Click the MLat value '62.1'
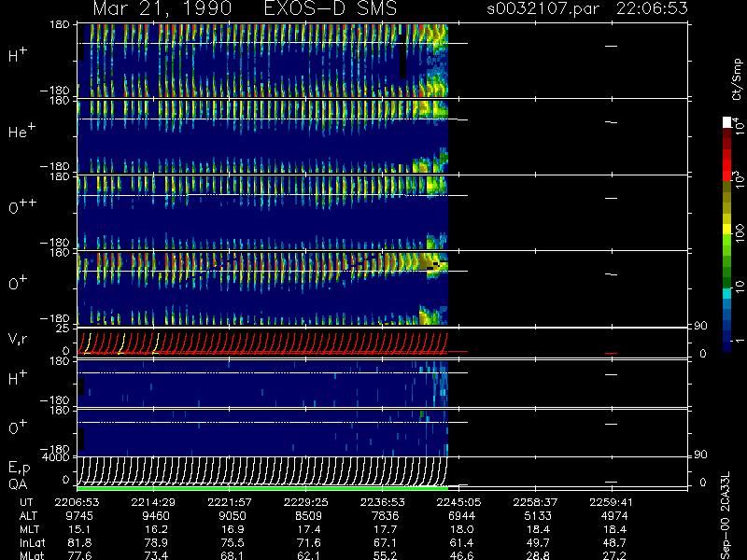Viewport: 747px width, 560px height. [x=309, y=555]
